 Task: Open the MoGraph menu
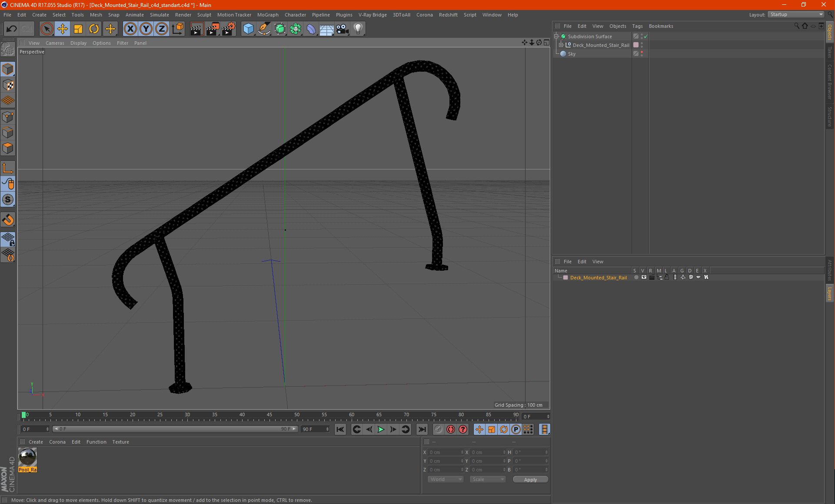268,15
